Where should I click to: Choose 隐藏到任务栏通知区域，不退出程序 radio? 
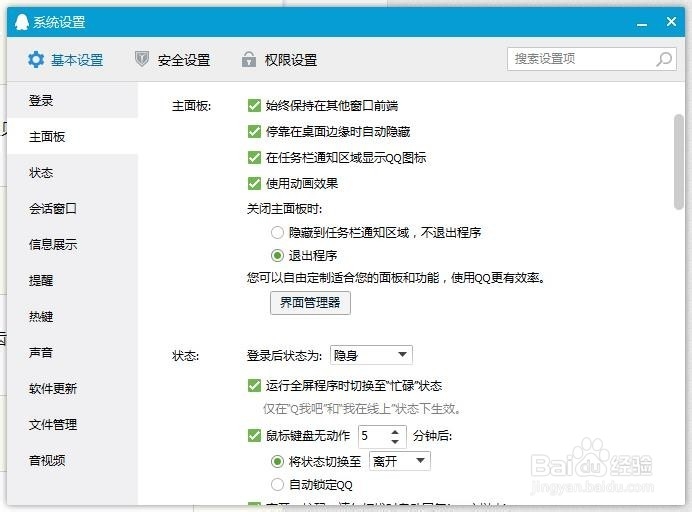[x=277, y=233]
